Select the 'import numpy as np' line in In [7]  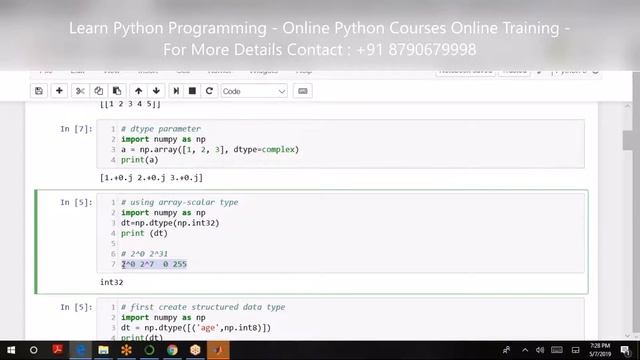point(163,139)
